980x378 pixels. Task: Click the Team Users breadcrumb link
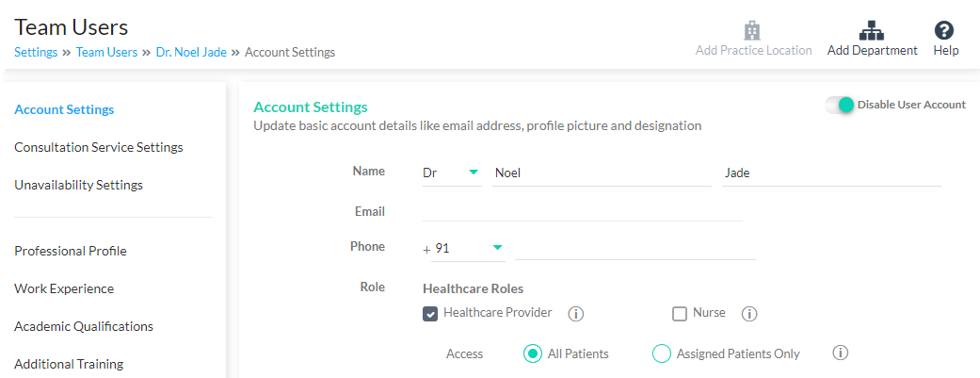click(x=107, y=53)
